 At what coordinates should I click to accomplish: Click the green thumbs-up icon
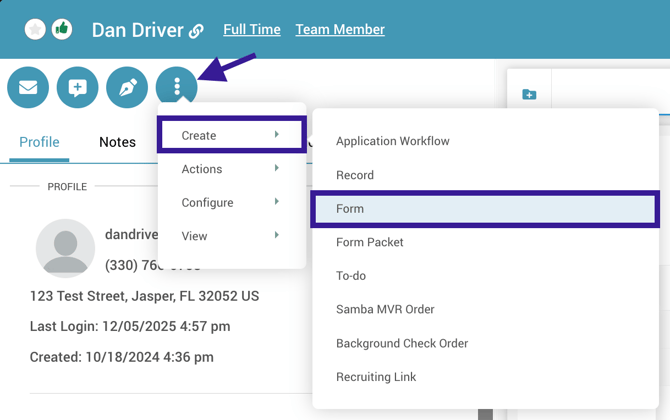62,30
